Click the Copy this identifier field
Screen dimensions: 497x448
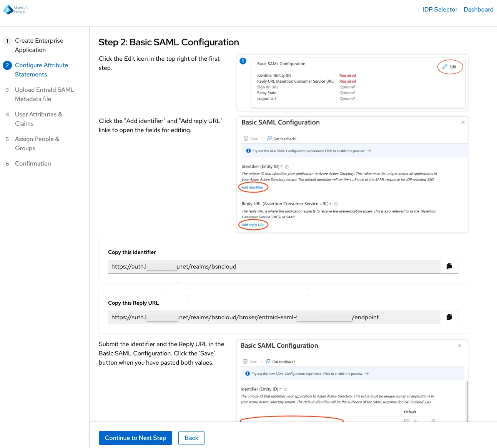pyautogui.click(x=274, y=267)
